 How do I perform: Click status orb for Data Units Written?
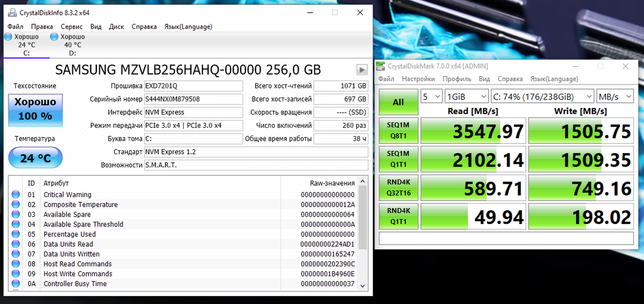[x=15, y=254]
